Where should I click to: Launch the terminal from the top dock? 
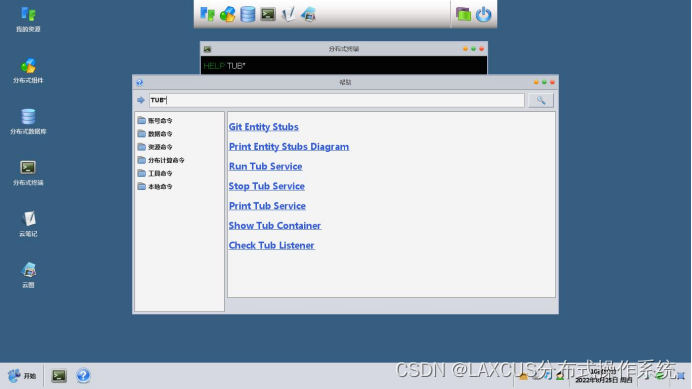[268, 14]
